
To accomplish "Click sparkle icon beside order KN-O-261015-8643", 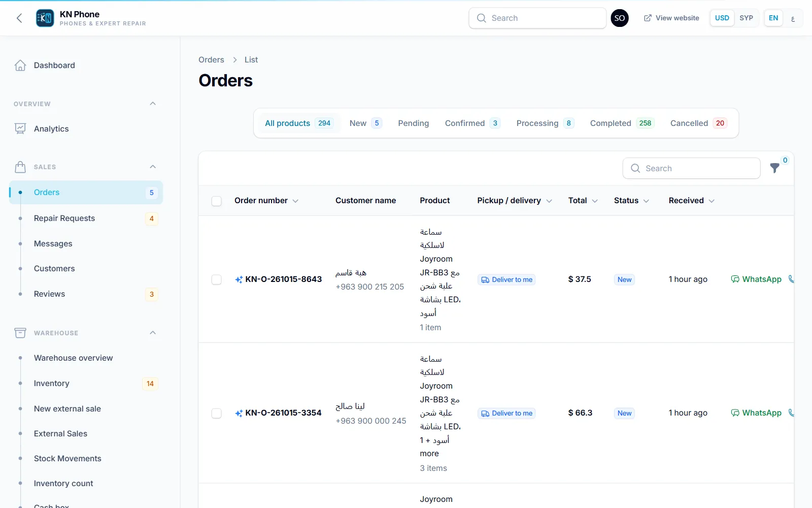I will [239, 279].
